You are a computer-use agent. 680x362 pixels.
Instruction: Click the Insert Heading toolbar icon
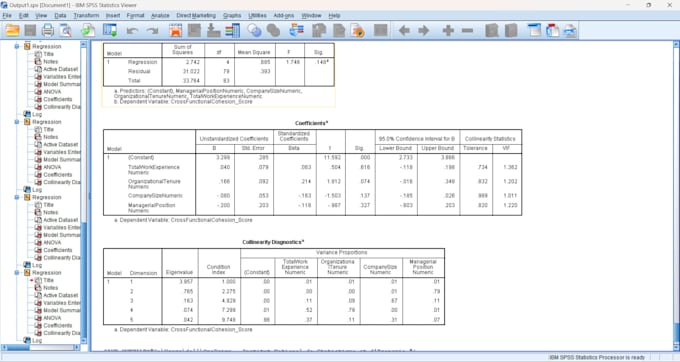[534, 30]
